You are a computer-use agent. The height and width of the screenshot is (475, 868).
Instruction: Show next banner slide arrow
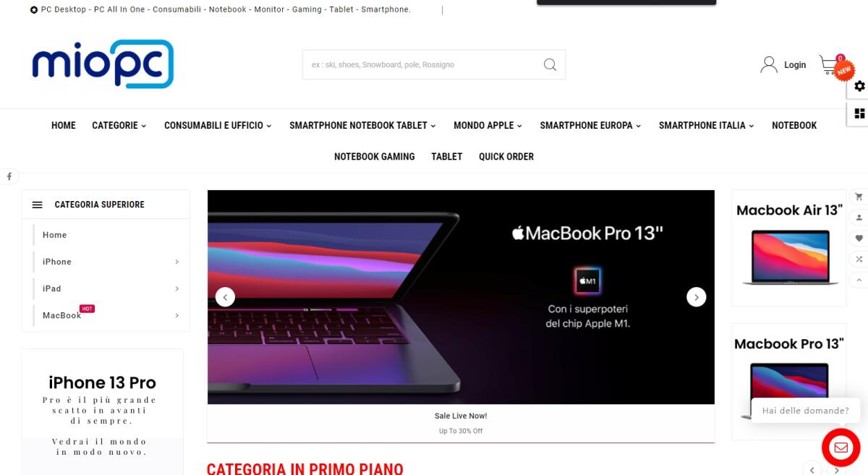click(696, 296)
